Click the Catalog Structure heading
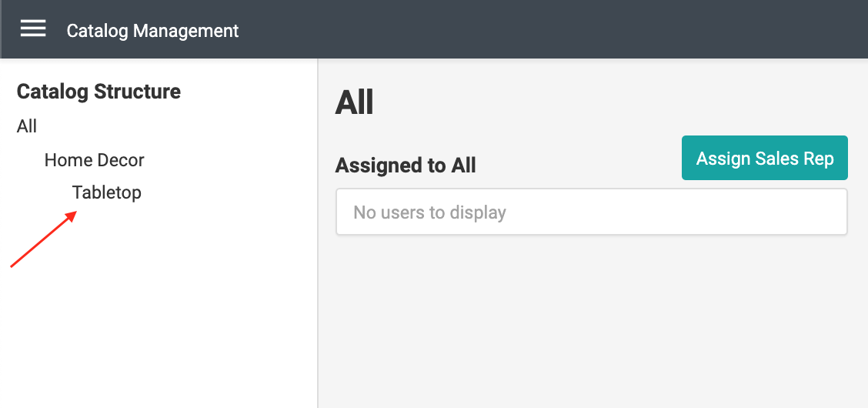 98,92
